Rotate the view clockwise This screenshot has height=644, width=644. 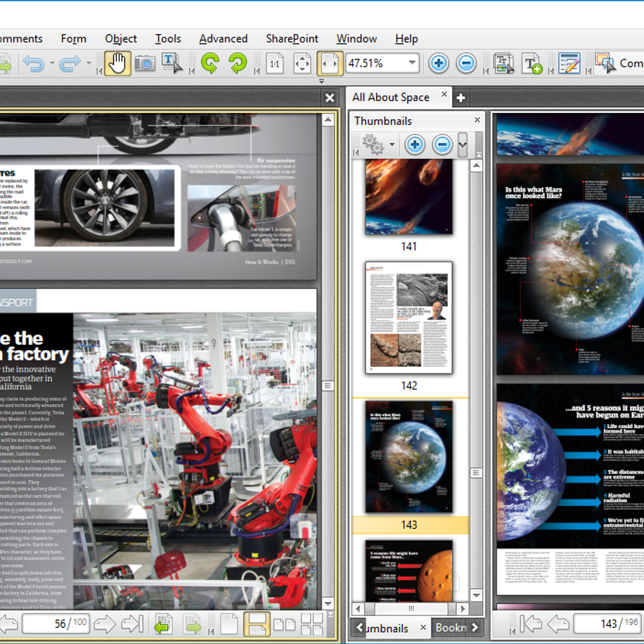(x=238, y=63)
